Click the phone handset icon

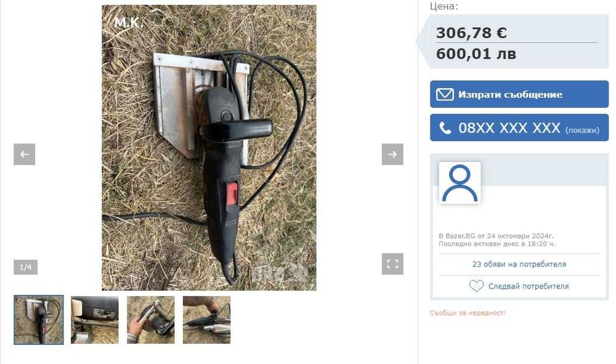[x=445, y=128]
